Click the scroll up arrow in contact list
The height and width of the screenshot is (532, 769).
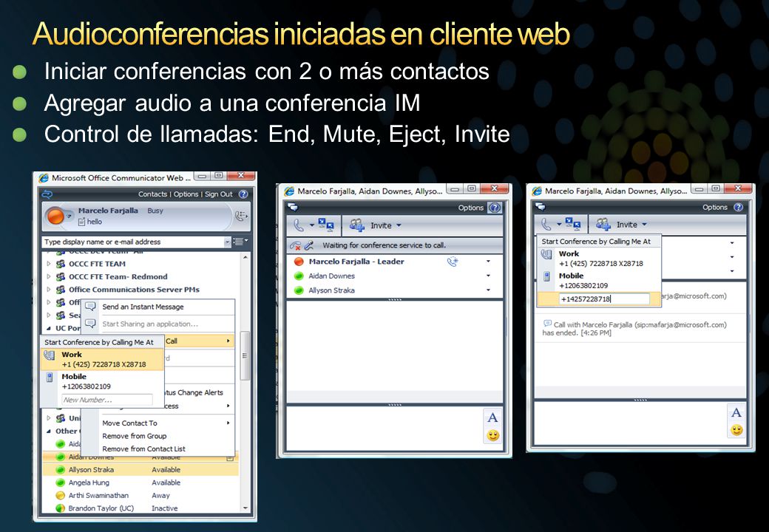coord(245,256)
